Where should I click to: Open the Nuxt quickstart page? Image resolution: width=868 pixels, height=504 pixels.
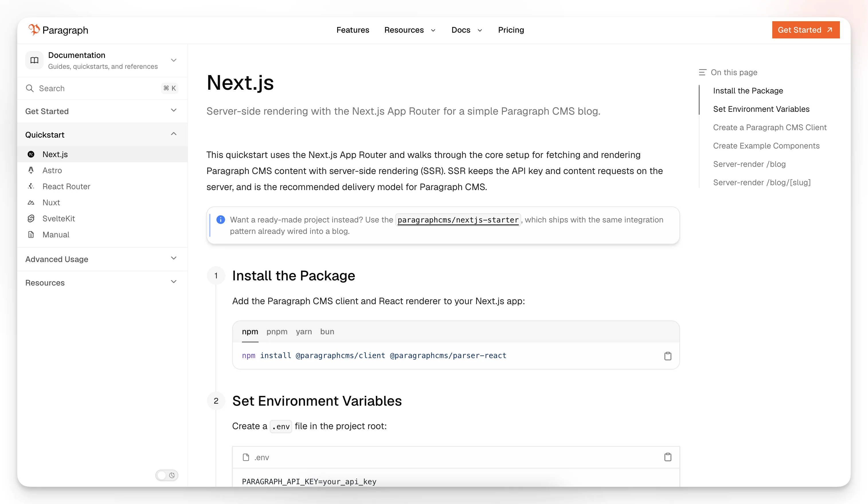pos(102,202)
